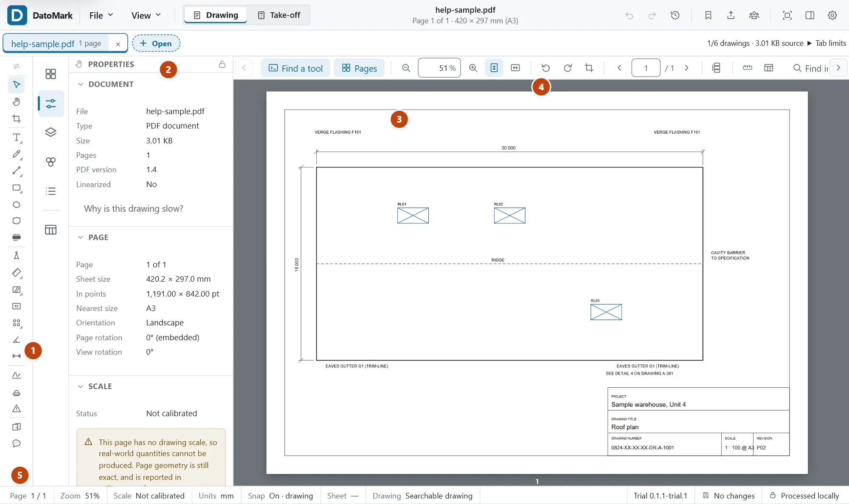Click the zoom in magnifier
849x504 pixels.
pos(473,68)
